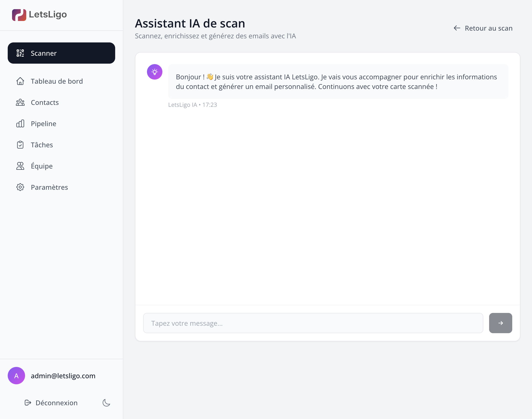Open the Contacts page
The width and height of the screenshot is (532, 419).
tap(61, 102)
